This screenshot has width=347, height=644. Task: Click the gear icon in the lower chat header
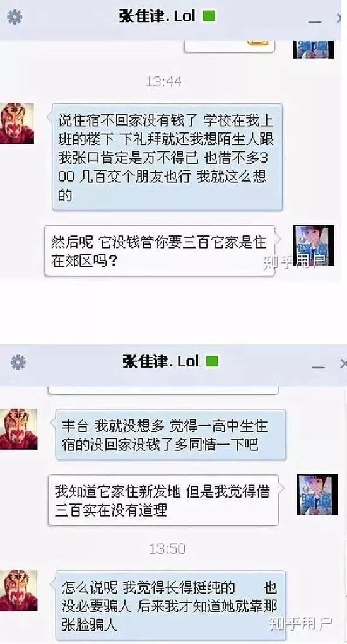point(18,362)
